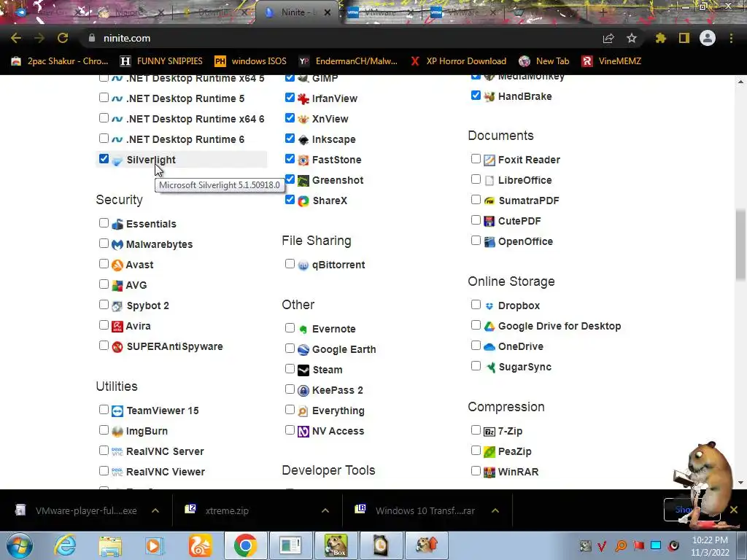
Task: Click the Google Drive triangle icon
Action: pyautogui.click(x=489, y=327)
